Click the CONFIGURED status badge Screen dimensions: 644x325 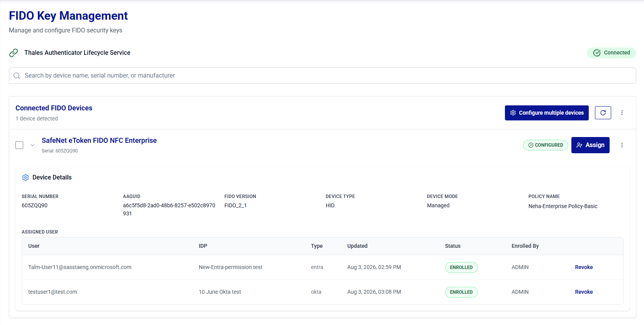point(545,145)
